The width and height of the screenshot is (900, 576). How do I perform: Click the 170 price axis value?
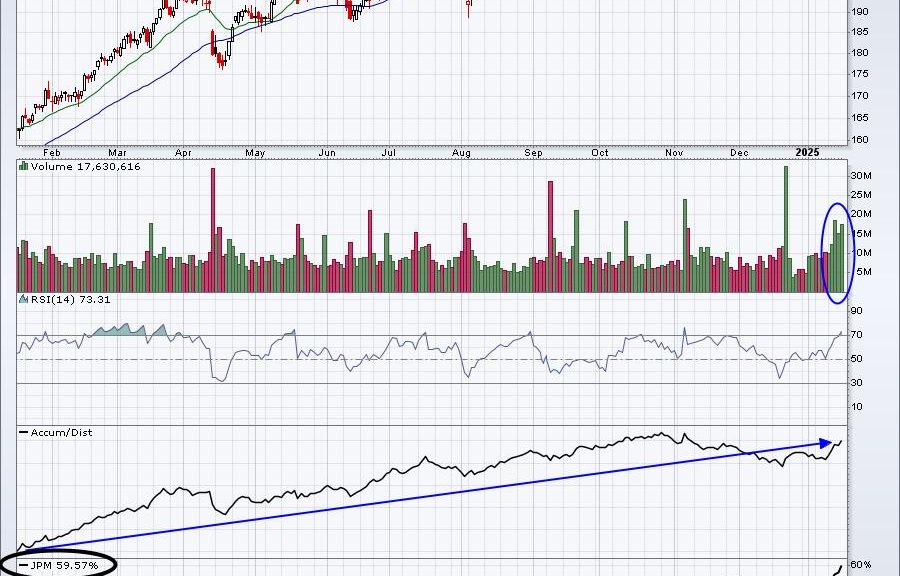point(860,96)
